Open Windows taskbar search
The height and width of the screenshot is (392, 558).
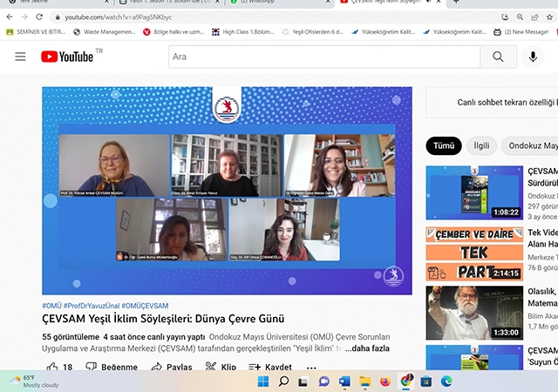click(283, 382)
